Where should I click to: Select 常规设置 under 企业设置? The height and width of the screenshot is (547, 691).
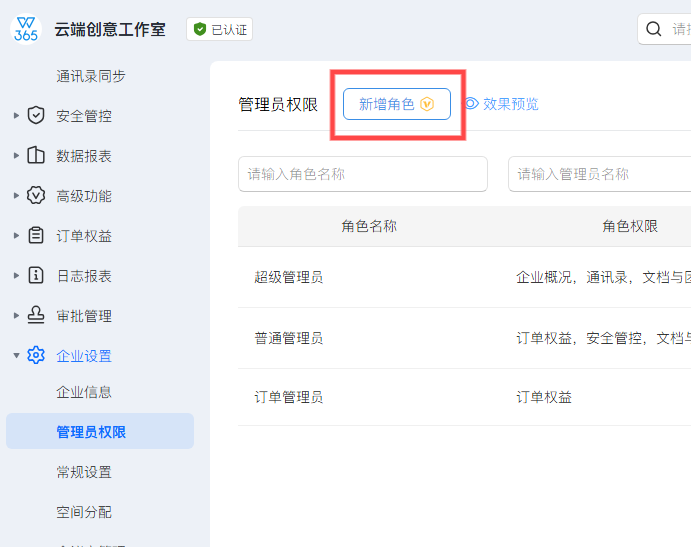pyautogui.click(x=84, y=472)
